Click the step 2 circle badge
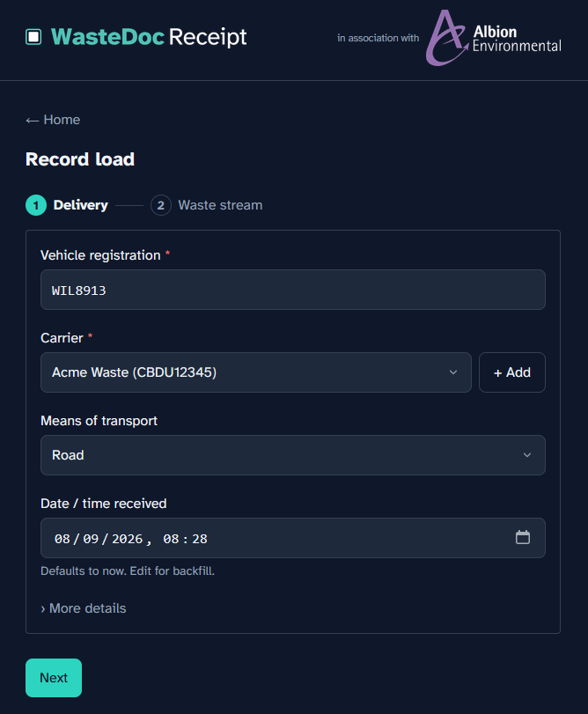This screenshot has height=714, width=588. (x=161, y=205)
